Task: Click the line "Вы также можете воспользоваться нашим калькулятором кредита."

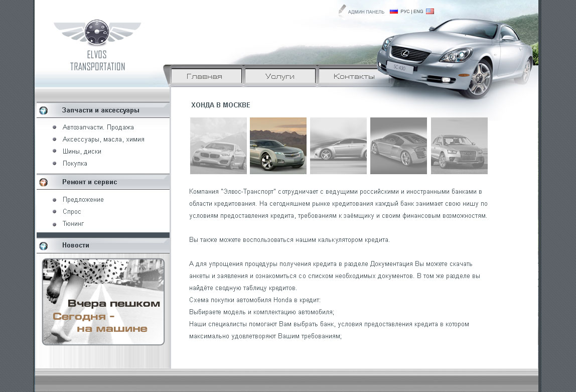Action: pyautogui.click(x=290, y=240)
